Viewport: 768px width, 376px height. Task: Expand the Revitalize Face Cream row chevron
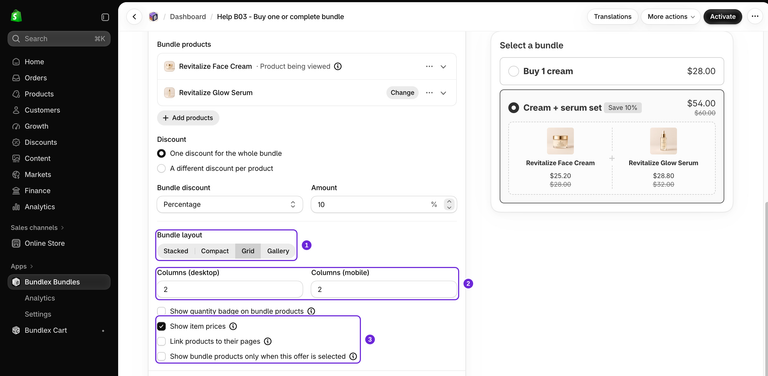443,67
